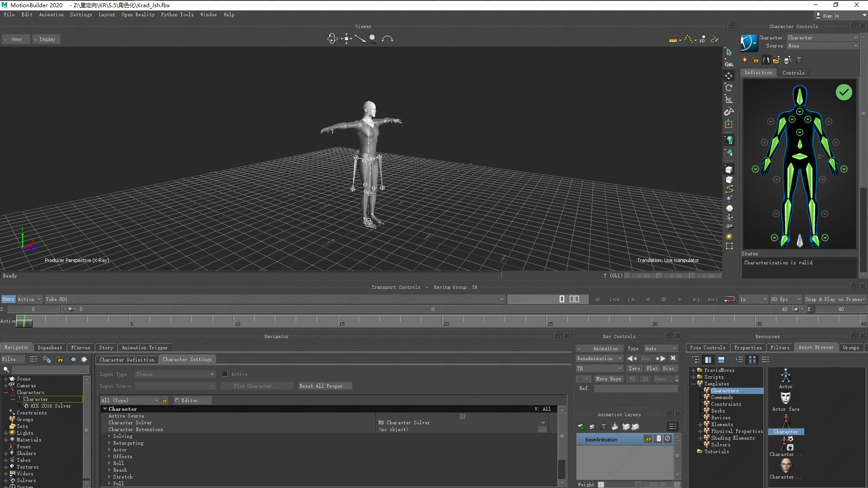This screenshot has height=488, width=868.
Task: Click the Zero button in Key Controls
Action: (635, 368)
